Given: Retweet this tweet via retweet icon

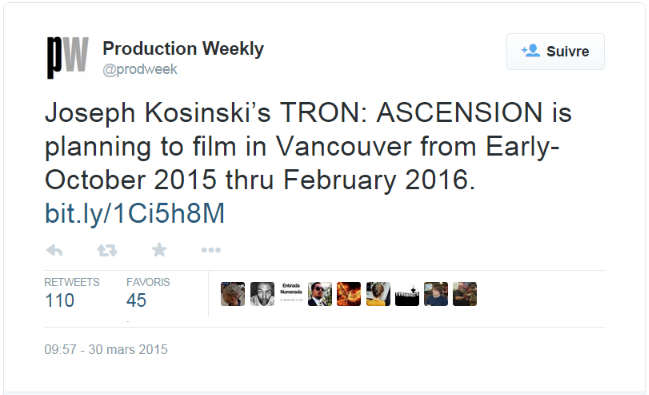Looking at the screenshot, I should [107, 250].
